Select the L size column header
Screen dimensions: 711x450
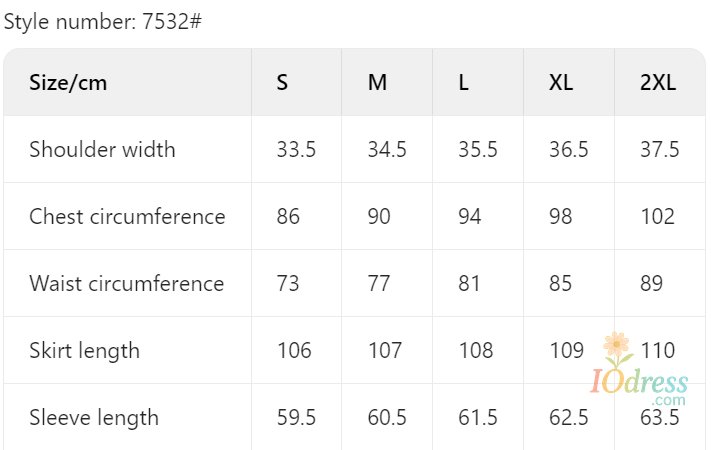click(x=464, y=83)
